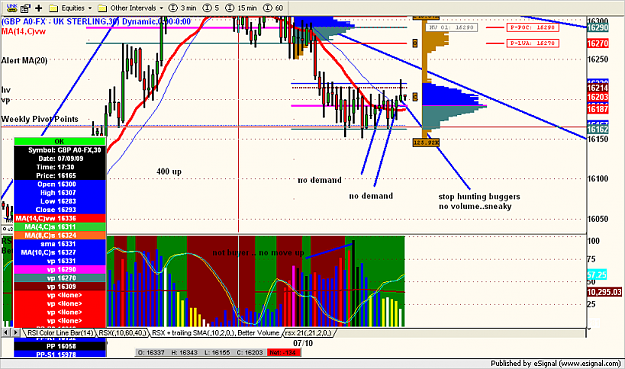
Task: Open the rsx 21(,21,2,0,) tab
Action: 308,333
